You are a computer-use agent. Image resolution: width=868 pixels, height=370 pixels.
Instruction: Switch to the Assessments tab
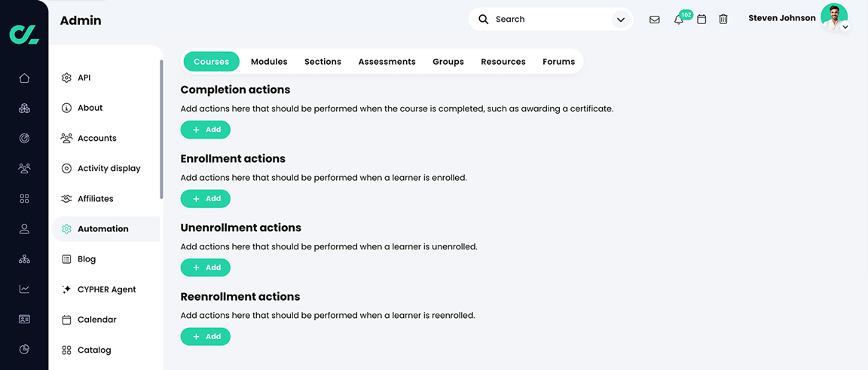[387, 62]
